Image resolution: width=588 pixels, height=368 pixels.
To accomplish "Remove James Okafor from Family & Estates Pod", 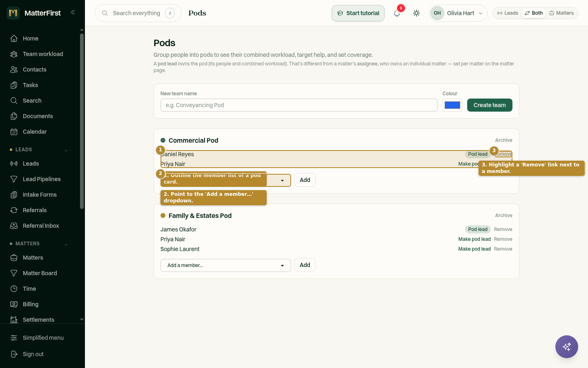I will (503, 229).
